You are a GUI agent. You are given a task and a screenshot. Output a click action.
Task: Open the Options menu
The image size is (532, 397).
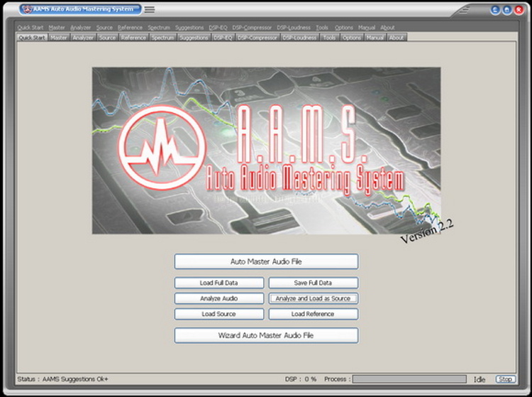tap(344, 28)
